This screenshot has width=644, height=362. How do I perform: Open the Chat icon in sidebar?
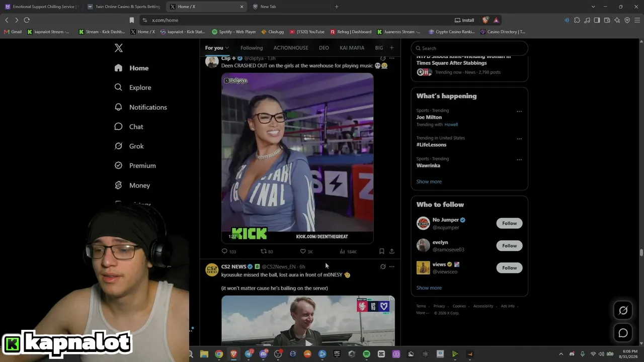118,127
